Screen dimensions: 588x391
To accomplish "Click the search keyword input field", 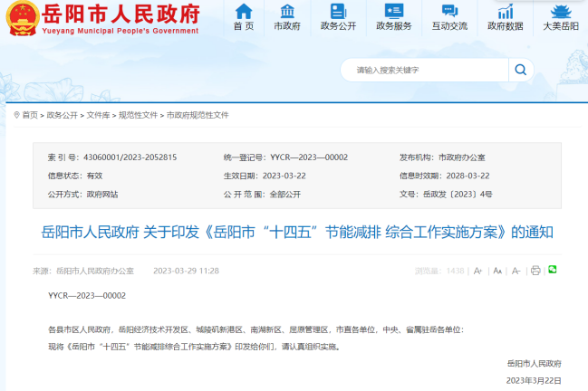I will pyautogui.click(x=426, y=70).
